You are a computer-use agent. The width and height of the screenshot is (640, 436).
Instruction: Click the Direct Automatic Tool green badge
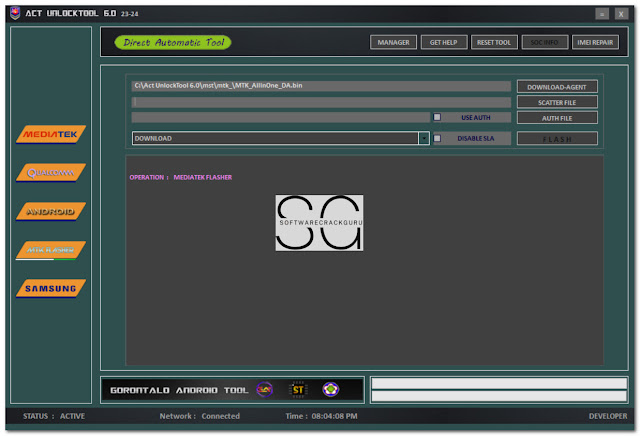(x=173, y=42)
